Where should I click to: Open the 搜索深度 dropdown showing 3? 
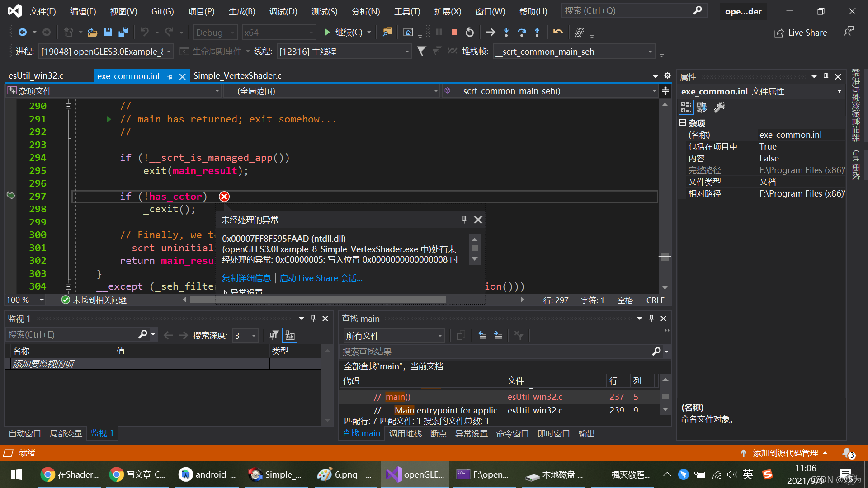[x=245, y=335]
